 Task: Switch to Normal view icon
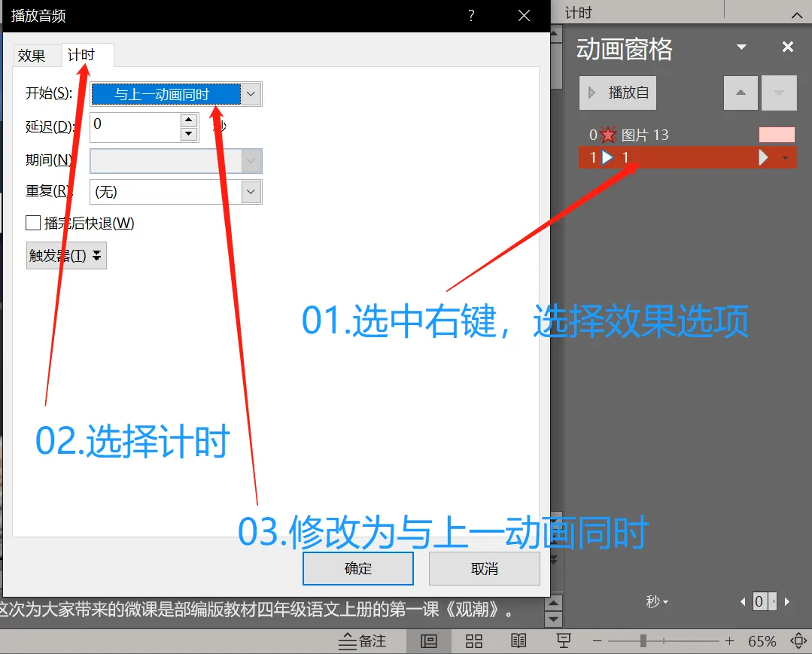click(x=429, y=641)
